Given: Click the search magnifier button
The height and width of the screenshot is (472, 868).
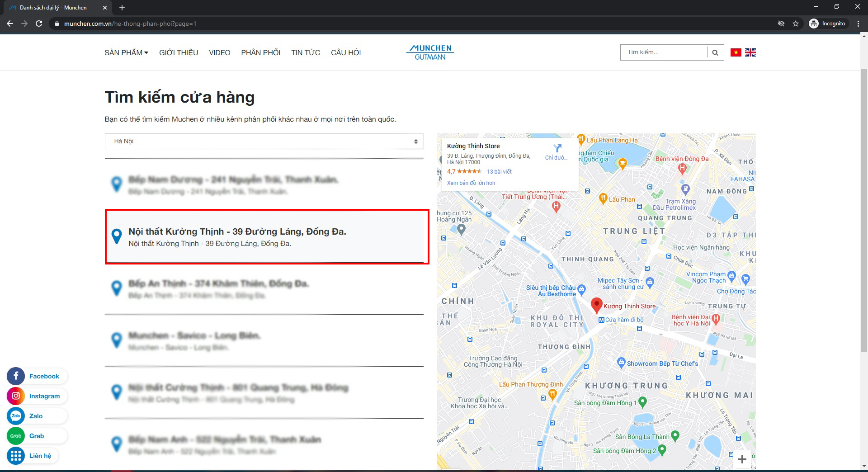Looking at the screenshot, I should [715, 52].
